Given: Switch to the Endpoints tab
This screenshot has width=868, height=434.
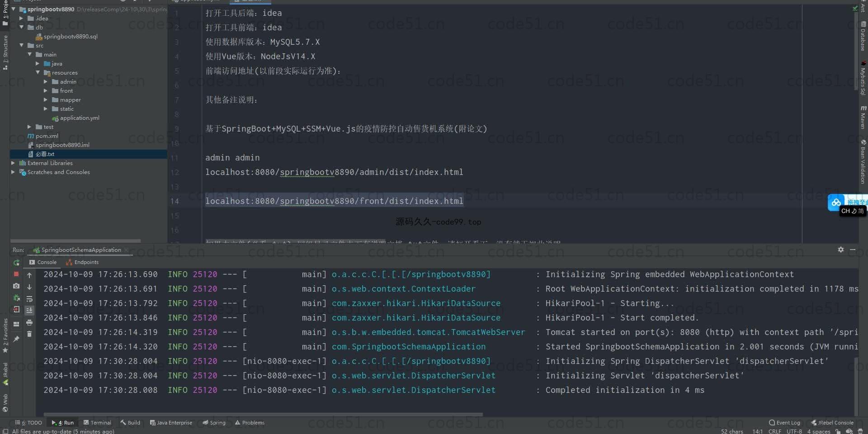Looking at the screenshot, I should pyautogui.click(x=82, y=262).
